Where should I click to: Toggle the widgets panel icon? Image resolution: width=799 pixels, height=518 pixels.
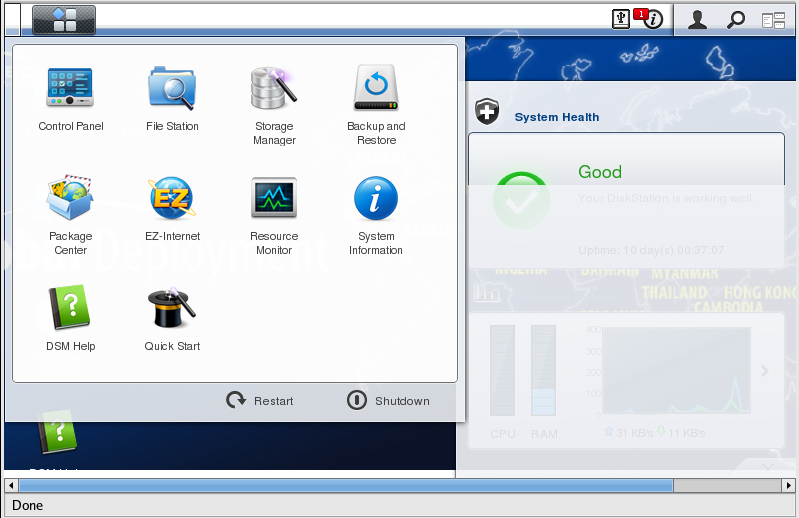pos(773,20)
